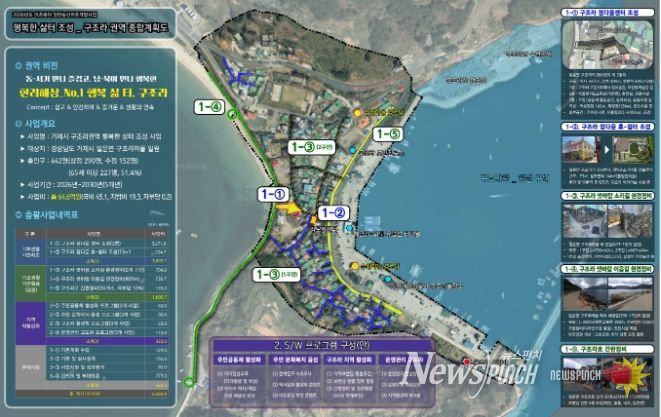The height and width of the screenshot is (417, 661).
Task: Click before-photo of yellow building under 1-②
Action: [581, 149]
